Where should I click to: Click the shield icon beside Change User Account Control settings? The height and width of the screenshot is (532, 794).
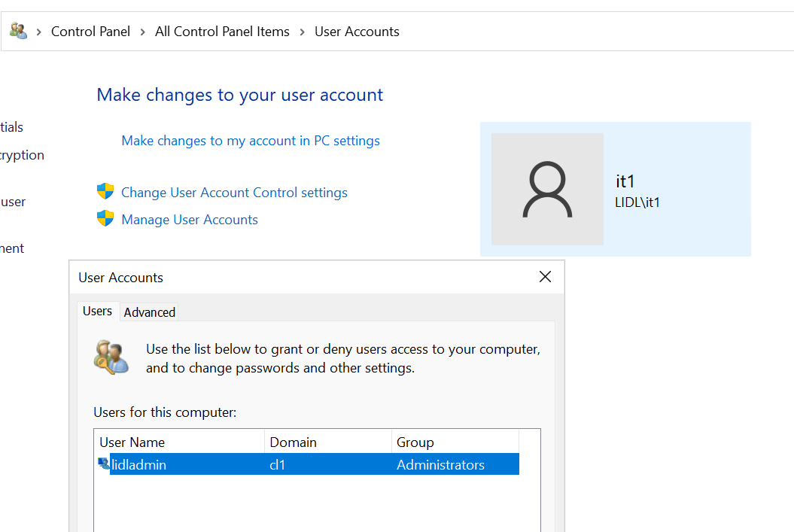pyautogui.click(x=105, y=192)
